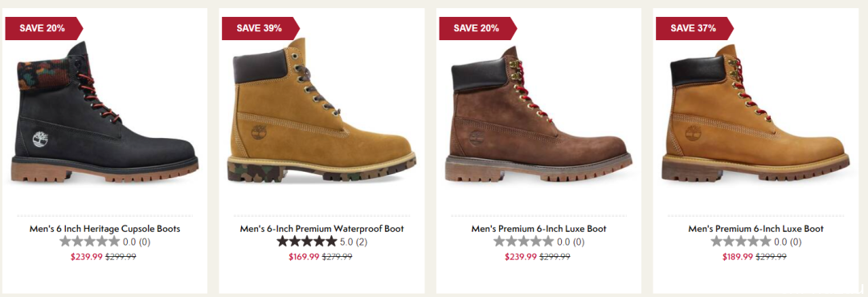The image size is (868, 297).
Task: Open the dark brown Luxe boot image
Action: pyautogui.click(x=538, y=114)
